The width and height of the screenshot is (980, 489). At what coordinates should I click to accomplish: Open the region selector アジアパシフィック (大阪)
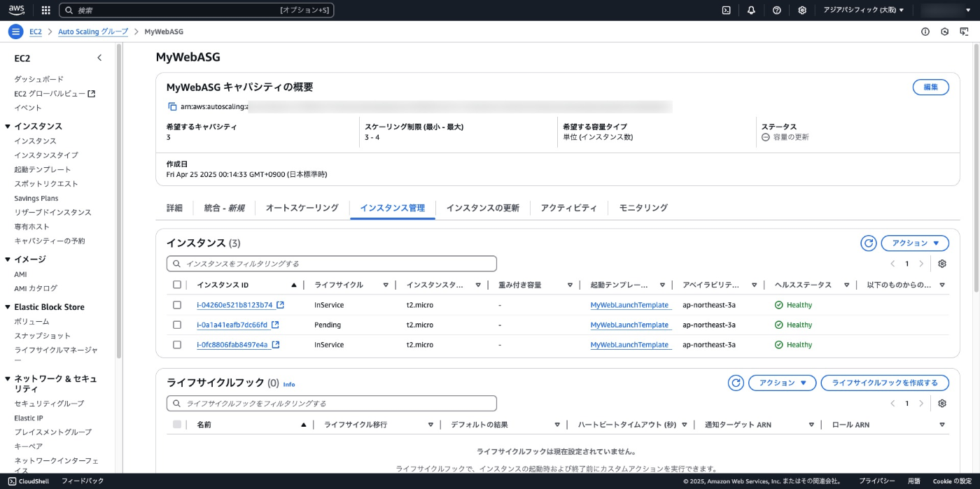pyautogui.click(x=863, y=10)
